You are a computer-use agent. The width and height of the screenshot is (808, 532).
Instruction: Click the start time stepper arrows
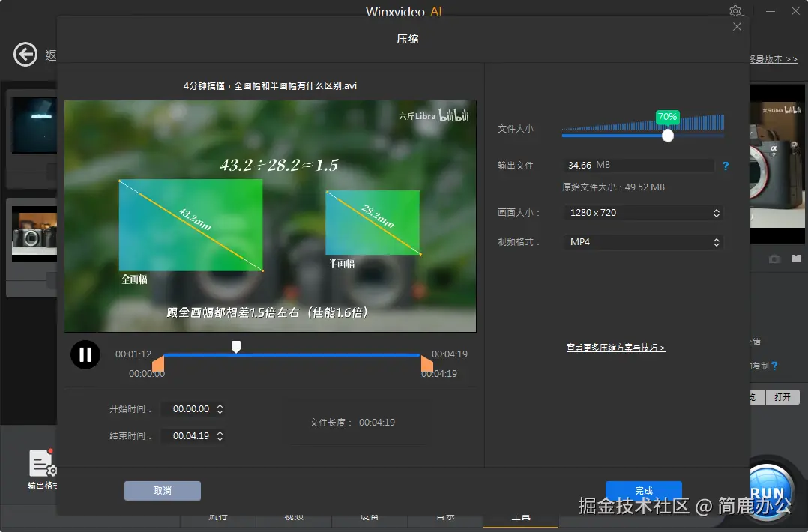[220, 409]
